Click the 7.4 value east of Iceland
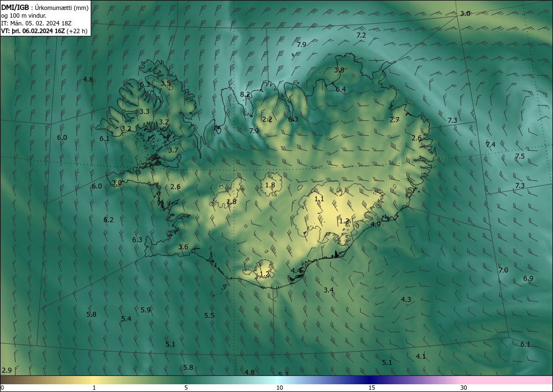Screen dimensions: 553x392 tap(491, 144)
